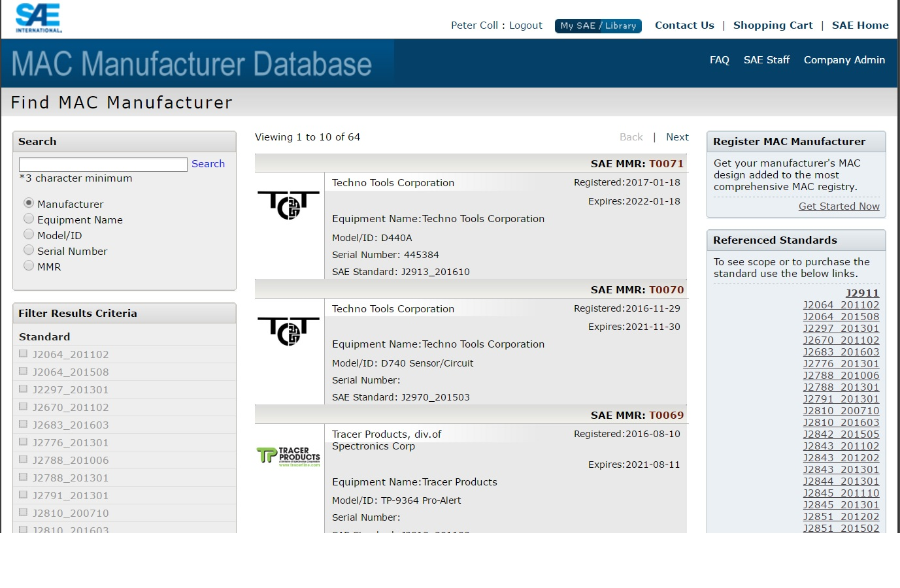Open the FAQ menu item
The height and width of the screenshot is (588, 900).
tap(719, 60)
